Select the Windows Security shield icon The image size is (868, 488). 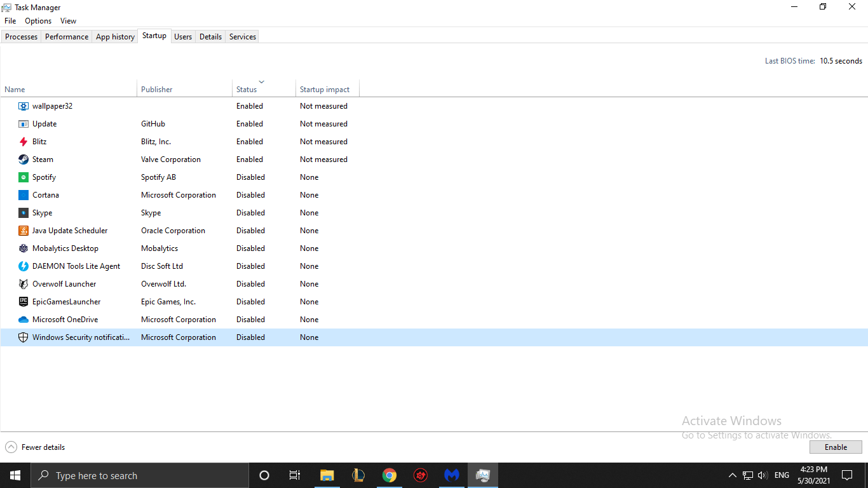coord(23,337)
